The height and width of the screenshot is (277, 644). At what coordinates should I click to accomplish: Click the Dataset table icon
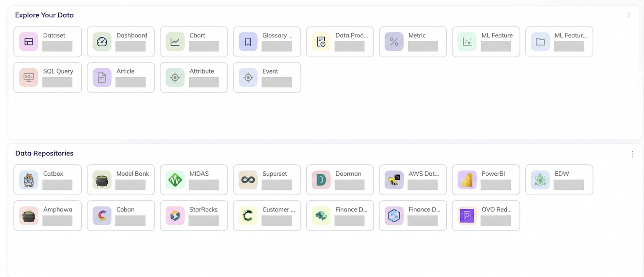click(x=29, y=42)
